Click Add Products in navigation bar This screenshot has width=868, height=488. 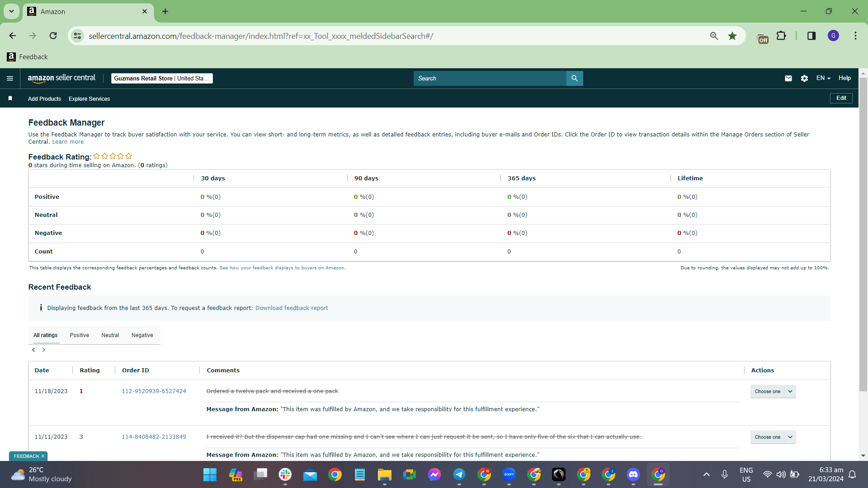44,99
